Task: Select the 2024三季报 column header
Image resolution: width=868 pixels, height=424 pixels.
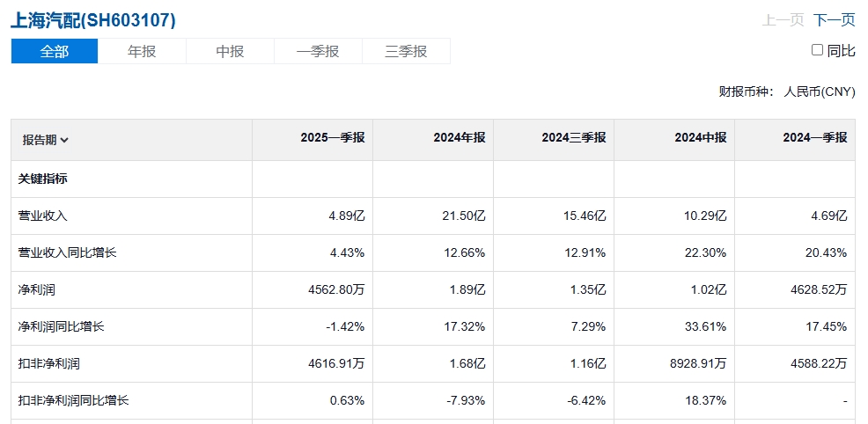Action: click(573, 137)
